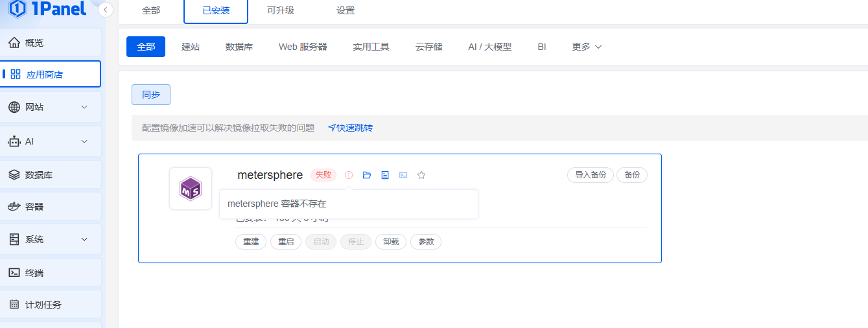Open the metersphere install folder icon
The width and height of the screenshot is (868, 328).
tap(367, 175)
